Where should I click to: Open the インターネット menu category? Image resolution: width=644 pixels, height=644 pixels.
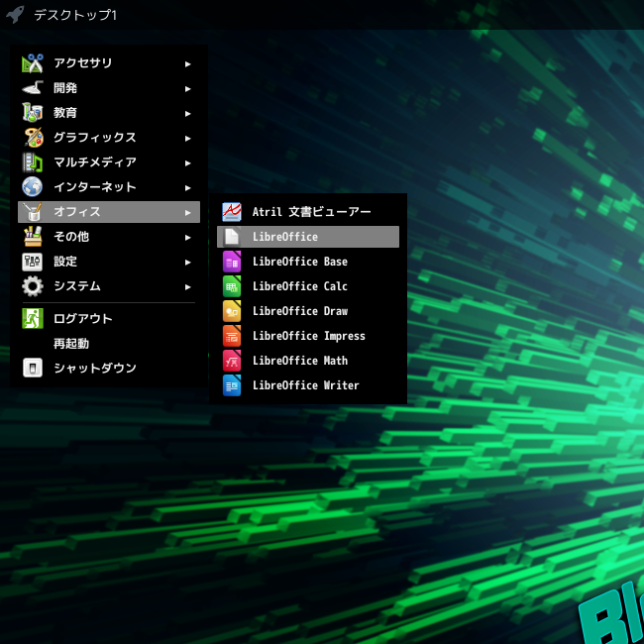pos(109,187)
